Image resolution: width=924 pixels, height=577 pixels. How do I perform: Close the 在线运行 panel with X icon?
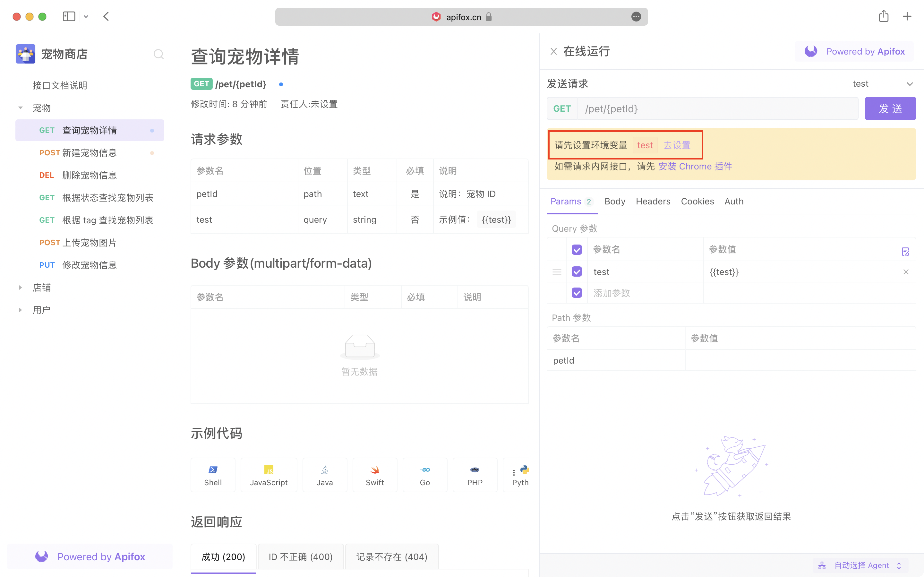[553, 52]
